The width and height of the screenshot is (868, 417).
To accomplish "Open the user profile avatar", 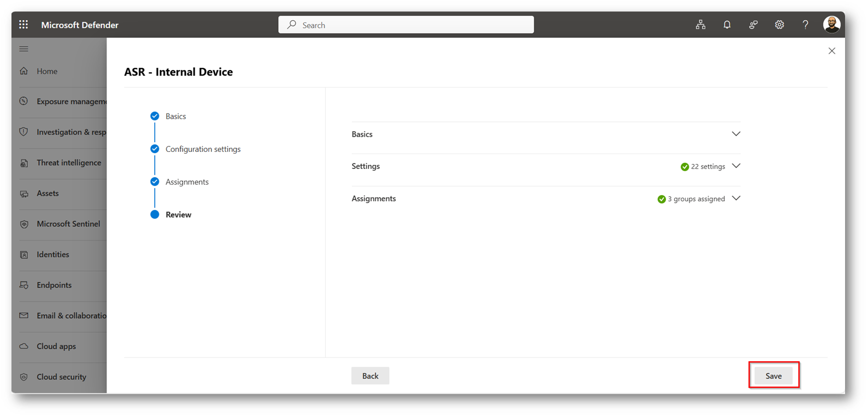I will click(831, 25).
